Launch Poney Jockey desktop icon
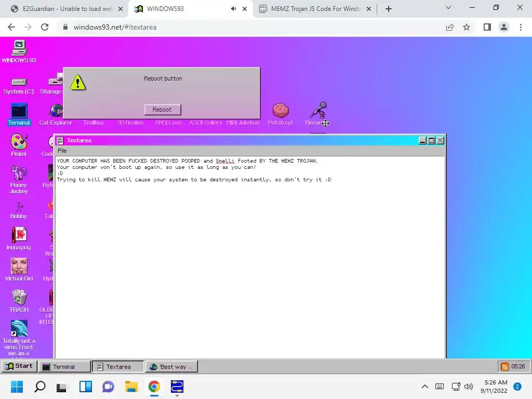 click(19, 179)
